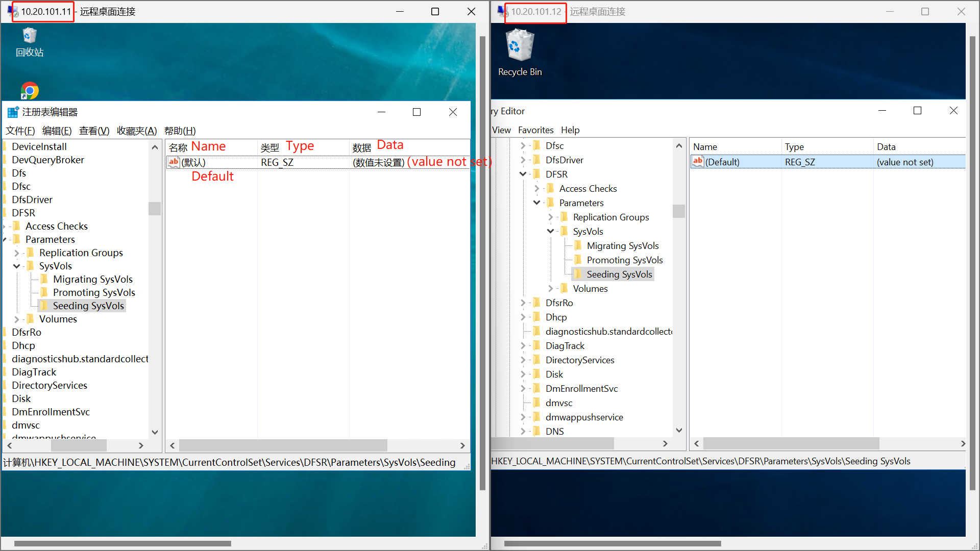The width and height of the screenshot is (980, 551).
Task: Click the (Default) string value icon in the right editor
Action: point(698,162)
